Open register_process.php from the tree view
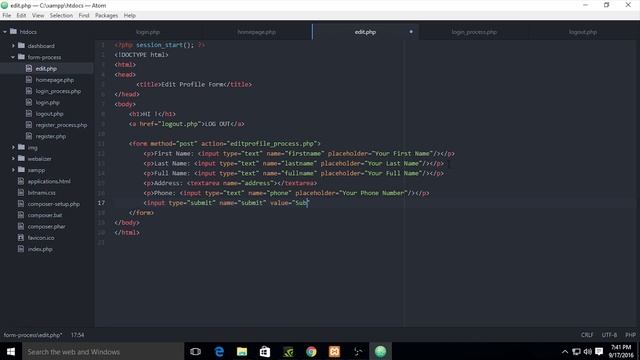This screenshot has width=640, height=360. 61,125
